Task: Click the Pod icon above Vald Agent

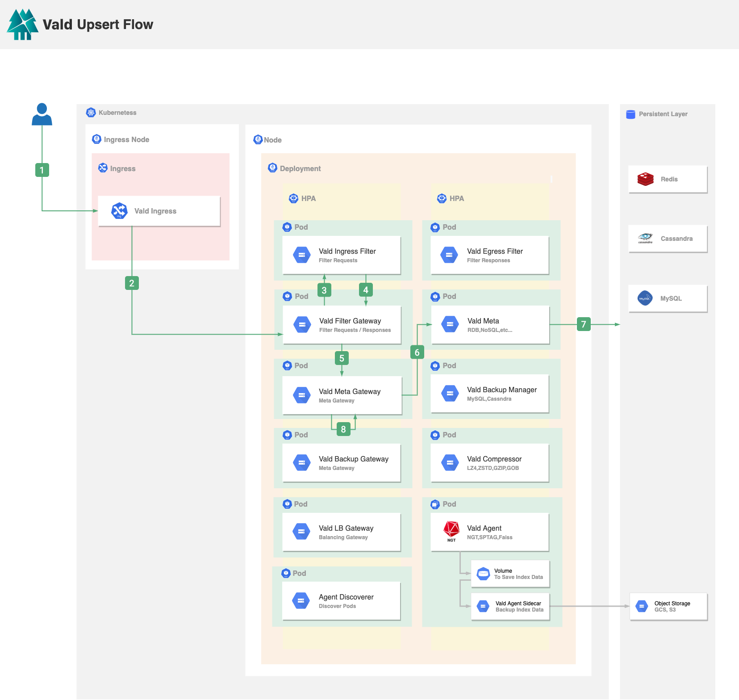Action: coord(435,504)
